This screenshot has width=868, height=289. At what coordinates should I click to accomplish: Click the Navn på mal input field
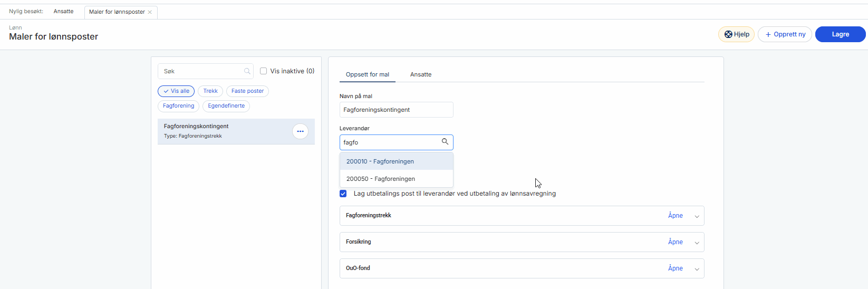[x=396, y=110]
